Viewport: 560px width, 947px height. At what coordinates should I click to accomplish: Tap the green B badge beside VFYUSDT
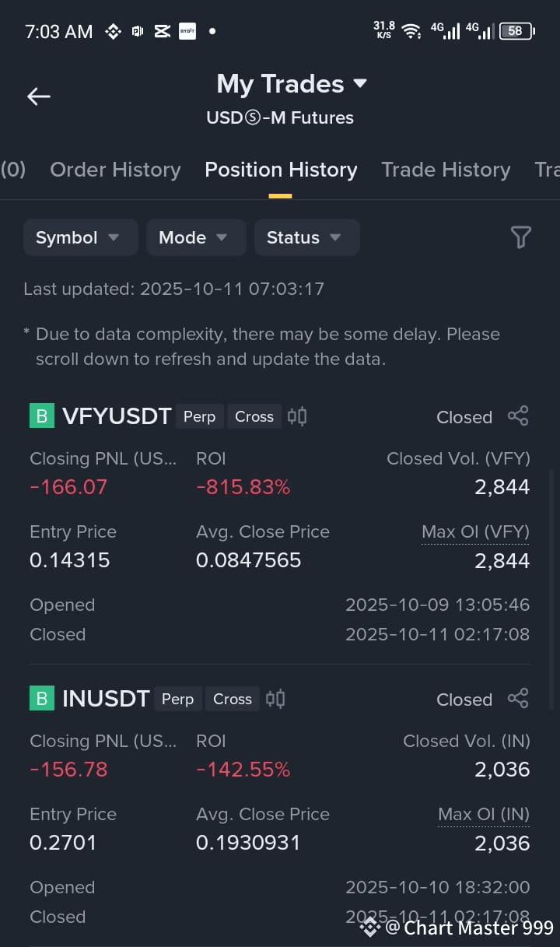pos(42,416)
